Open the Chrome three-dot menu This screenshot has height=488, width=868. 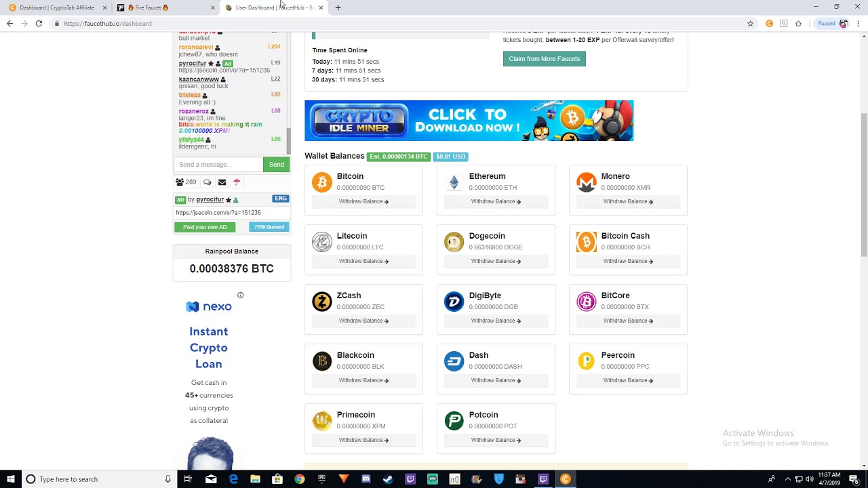click(x=859, y=24)
